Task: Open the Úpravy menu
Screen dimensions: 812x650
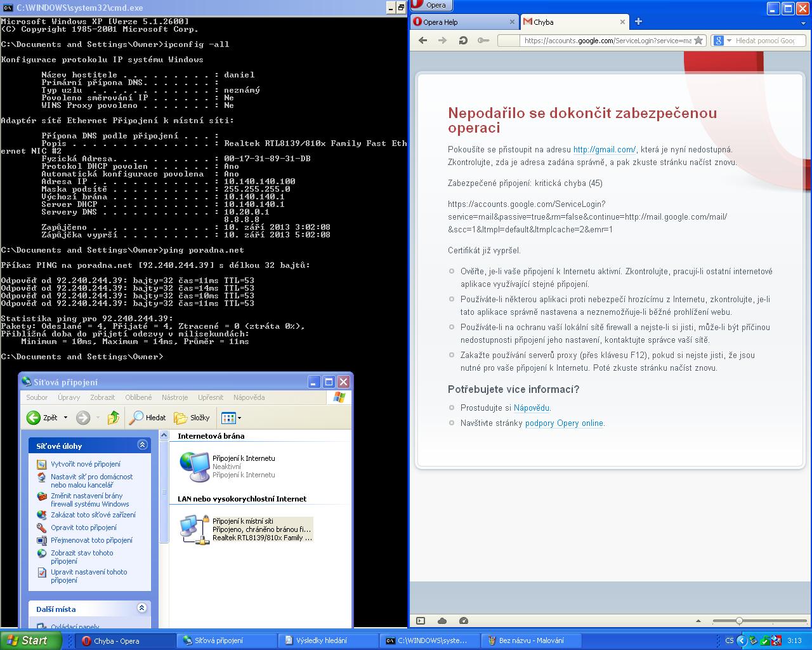Action: point(69,397)
